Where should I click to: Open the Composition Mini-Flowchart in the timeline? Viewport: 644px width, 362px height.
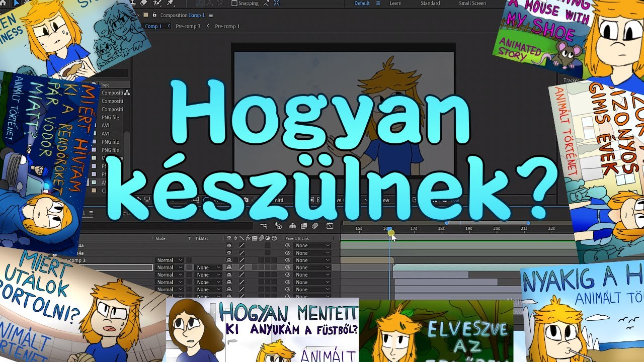pyautogui.click(x=265, y=226)
